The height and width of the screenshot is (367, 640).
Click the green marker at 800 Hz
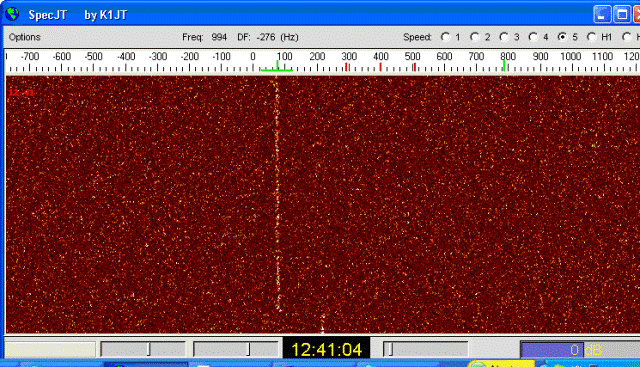pos(504,66)
